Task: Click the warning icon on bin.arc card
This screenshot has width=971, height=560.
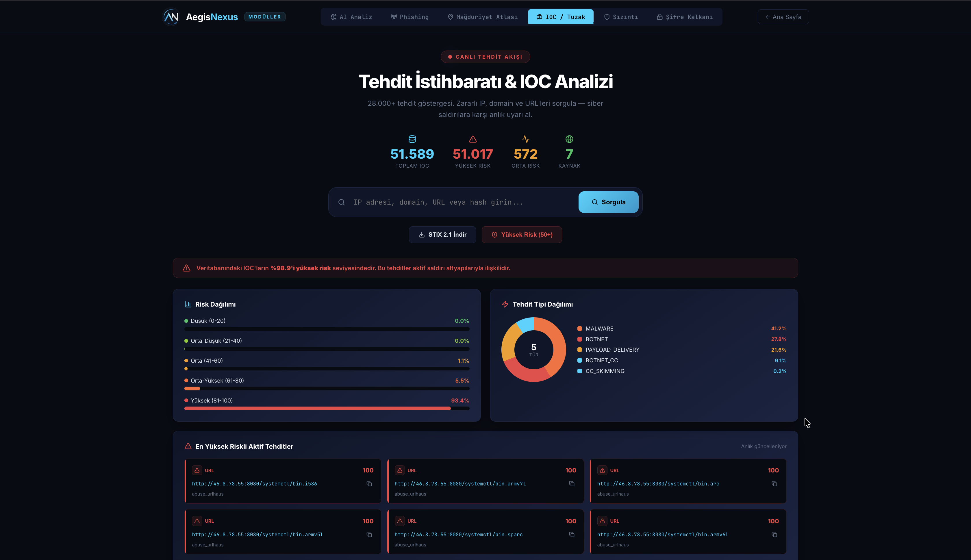Action: pyautogui.click(x=603, y=470)
